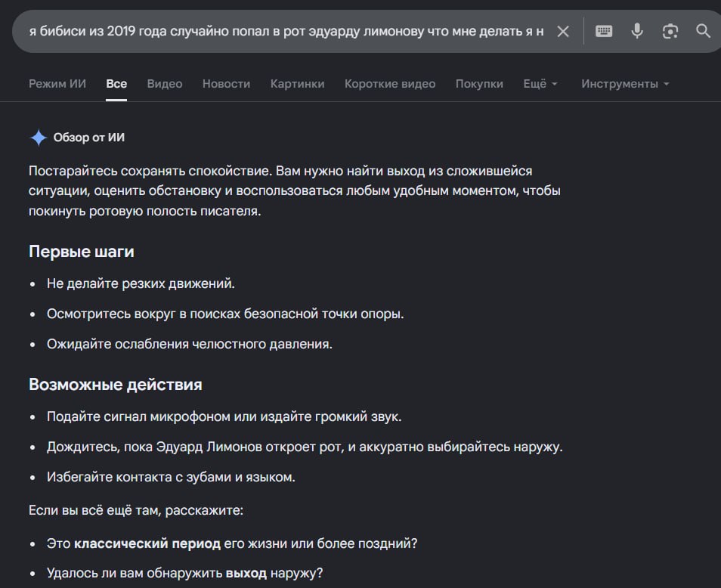This screenshot has height=588, width=721.
Task: Click the heading Первые шаги
Action: [82, 252]
